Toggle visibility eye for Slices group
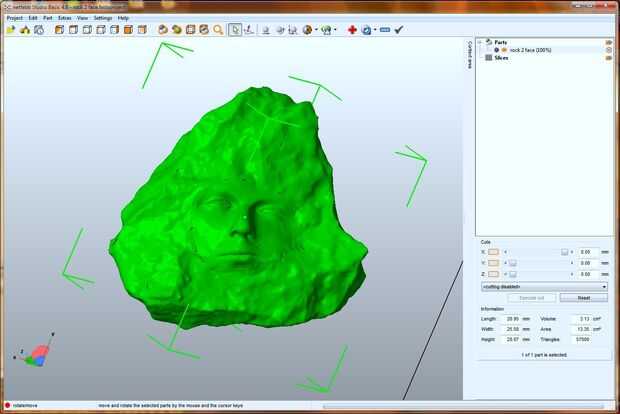Screen dimensions: 620x414 click(x=609, y=58)
